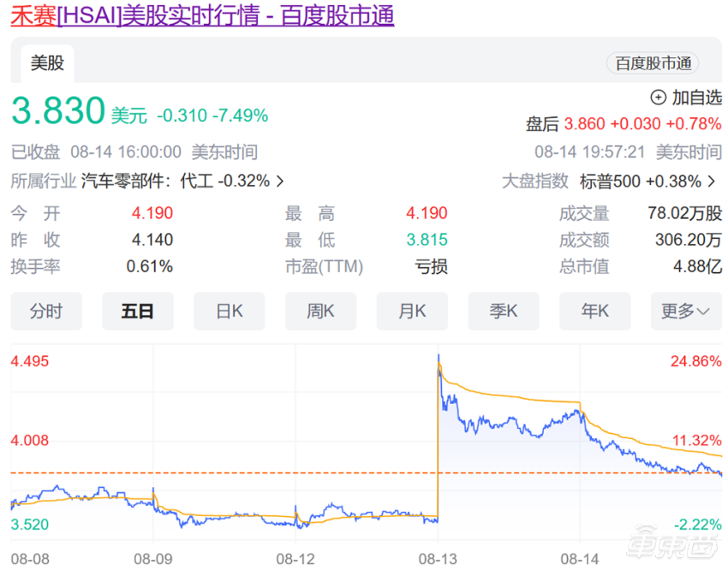Click the 昨收 value 4.140

152,240
